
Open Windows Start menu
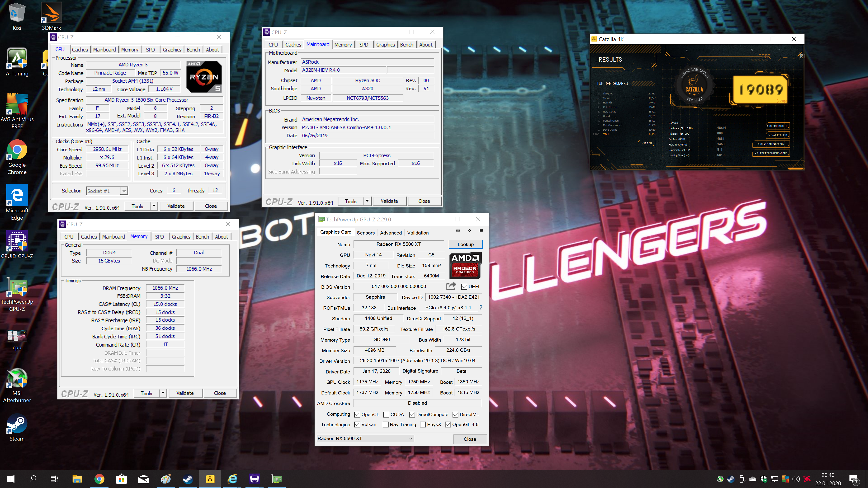(x=11, y=479)
